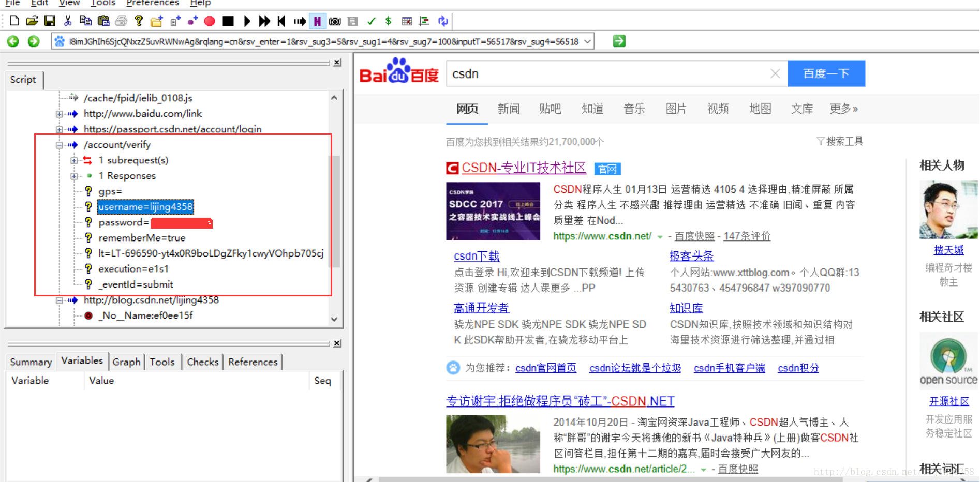
Task: Add a new suite with the folder-plus icon
Action: click(157, 21)
